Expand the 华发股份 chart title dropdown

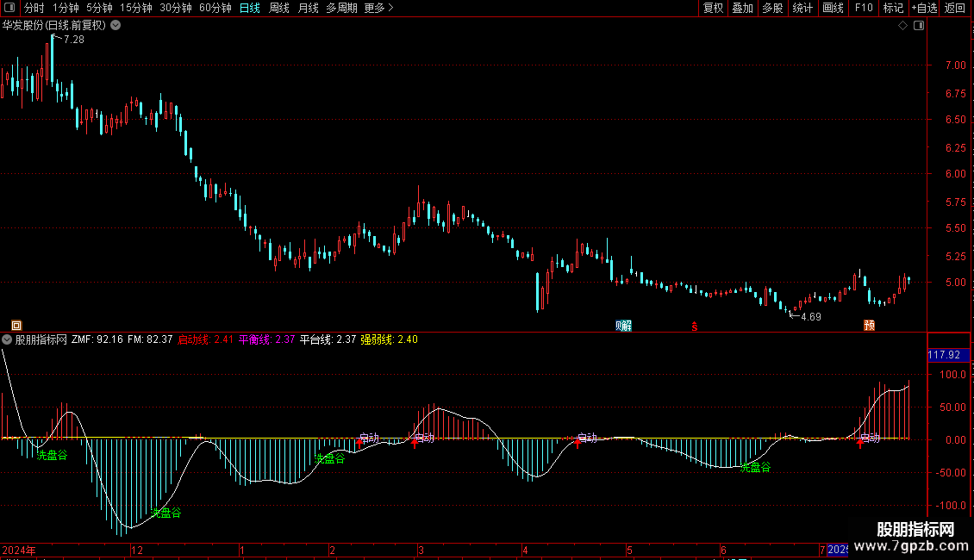pos(116,26)
